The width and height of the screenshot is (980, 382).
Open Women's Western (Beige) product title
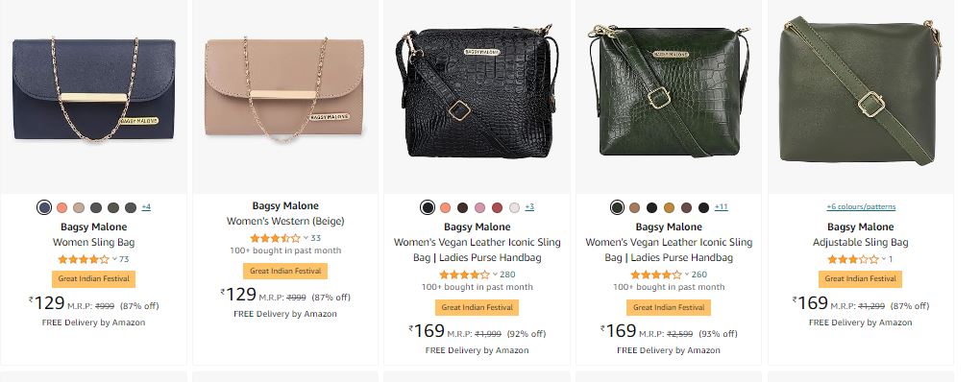285,221
